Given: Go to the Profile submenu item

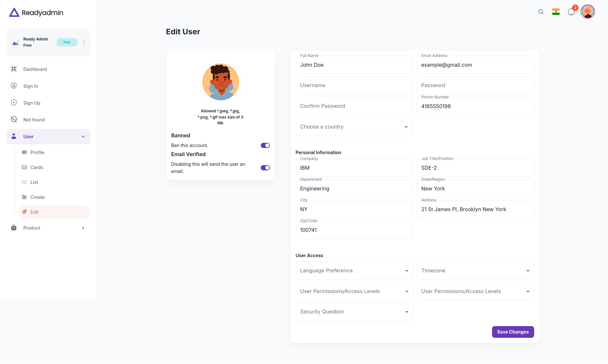Looking at the screenshot, I should pos(37,153).
